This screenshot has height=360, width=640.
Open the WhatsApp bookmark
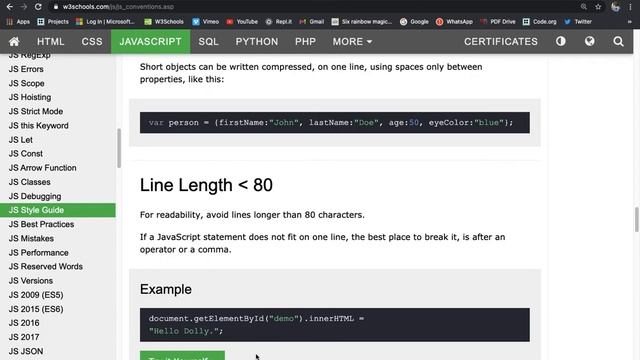[454, 22]
